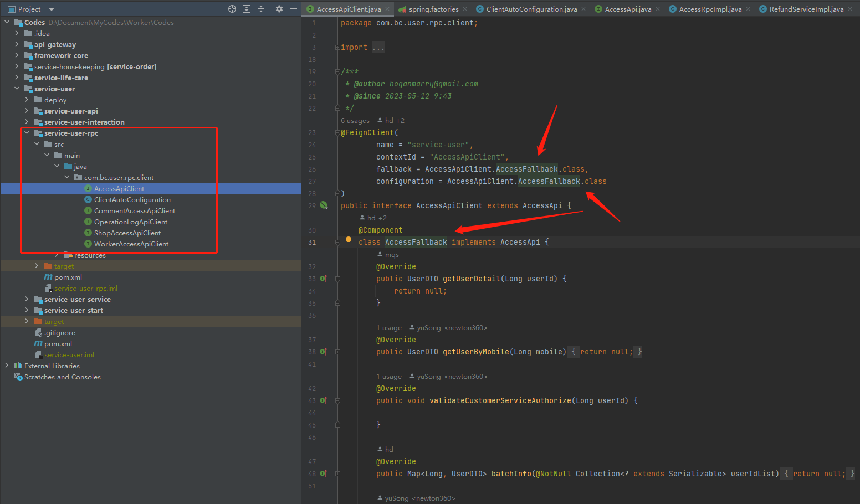The height and width of the screenshot is (504, 860).
Task: Click the Spring bean gutter icon on line 29
Action: [x=324, y=205]
